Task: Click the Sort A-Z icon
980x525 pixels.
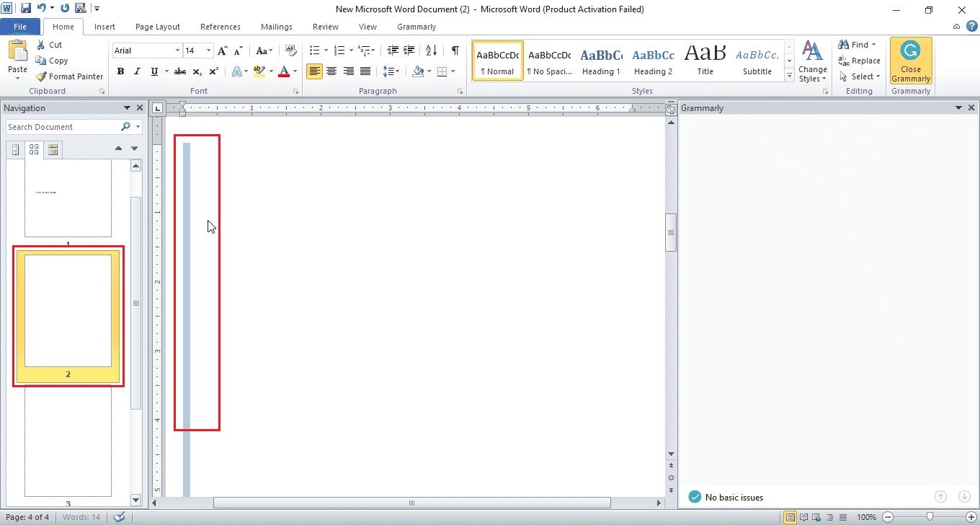Action: click(x=431, y=50)
